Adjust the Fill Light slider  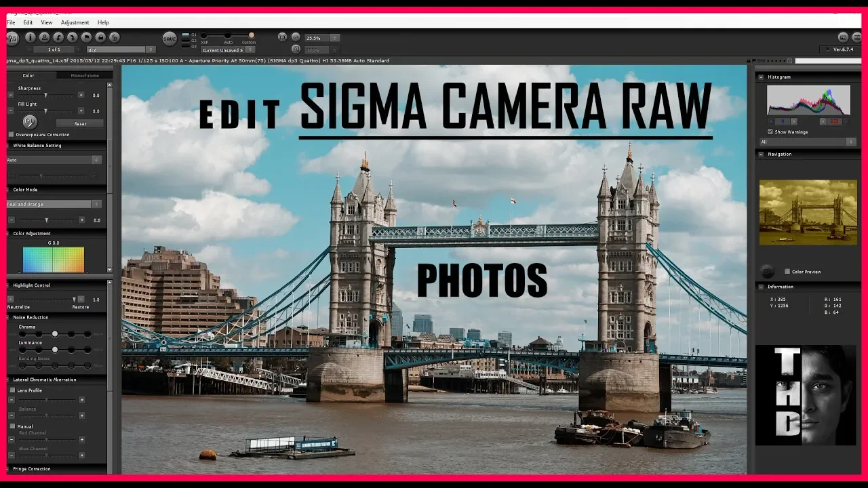(x=46, y=110)
